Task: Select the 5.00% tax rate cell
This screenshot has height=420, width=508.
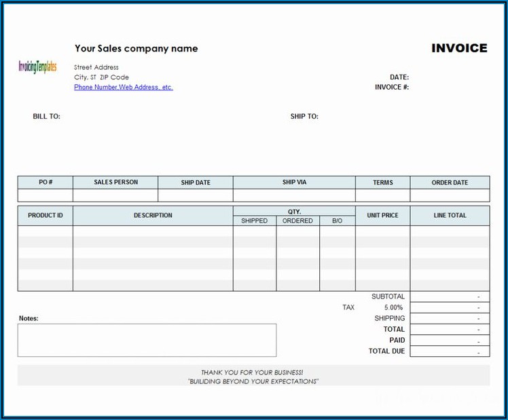Action: 393,307
